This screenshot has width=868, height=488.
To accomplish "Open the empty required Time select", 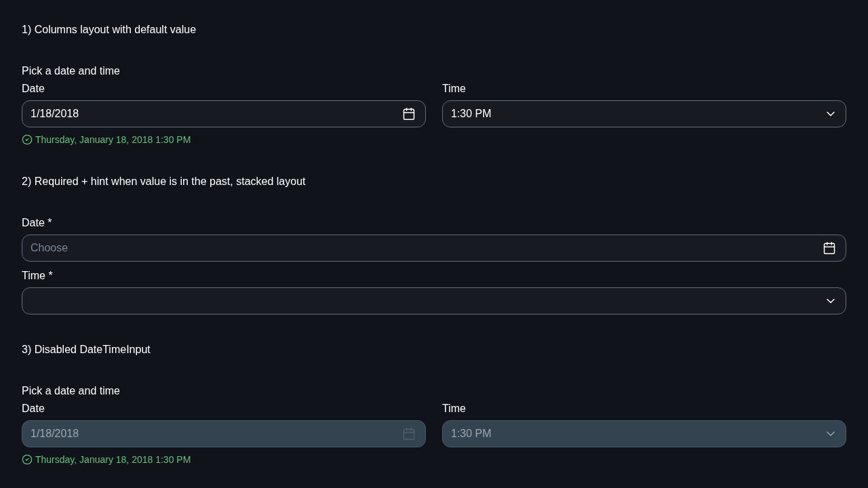I will click(434, 301).
